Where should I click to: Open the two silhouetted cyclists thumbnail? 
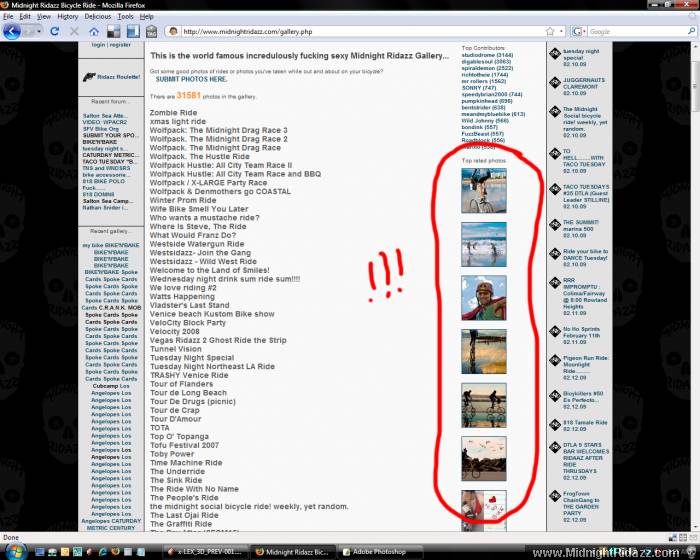(x=484, y=405)
